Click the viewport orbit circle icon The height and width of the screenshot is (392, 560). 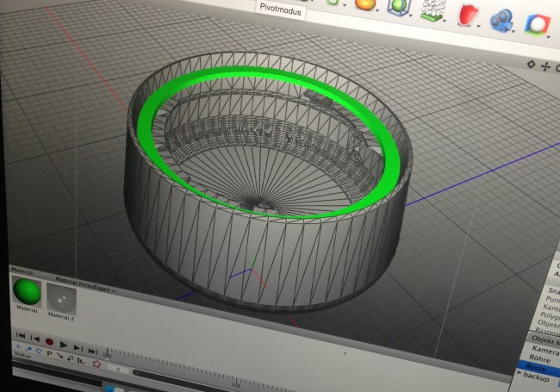click(531, 65)
